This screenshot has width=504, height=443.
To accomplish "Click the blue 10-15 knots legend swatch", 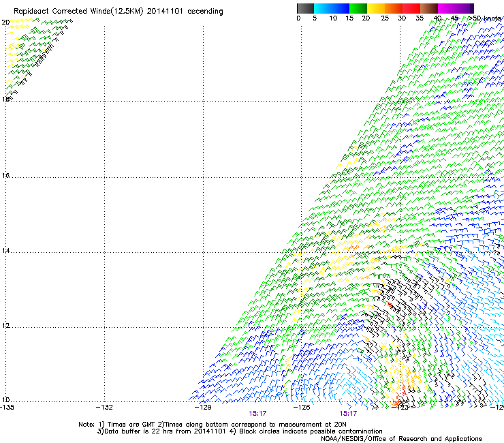I will tap(341, 8).
